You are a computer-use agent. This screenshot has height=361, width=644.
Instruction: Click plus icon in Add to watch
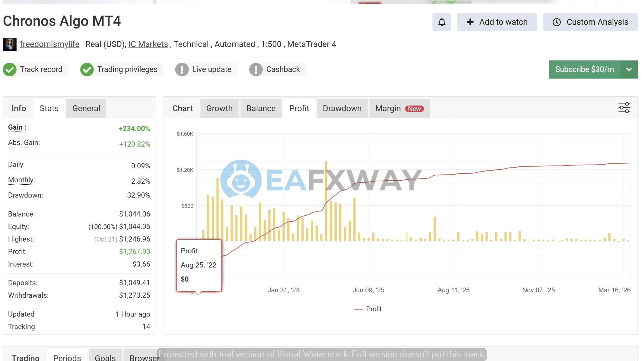click(x=470, y=22)
